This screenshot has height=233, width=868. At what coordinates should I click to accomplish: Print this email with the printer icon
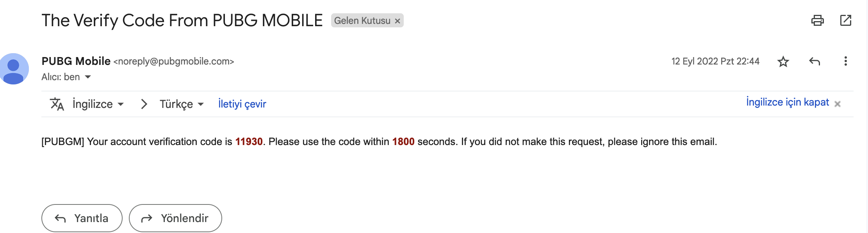pos(817,20)
